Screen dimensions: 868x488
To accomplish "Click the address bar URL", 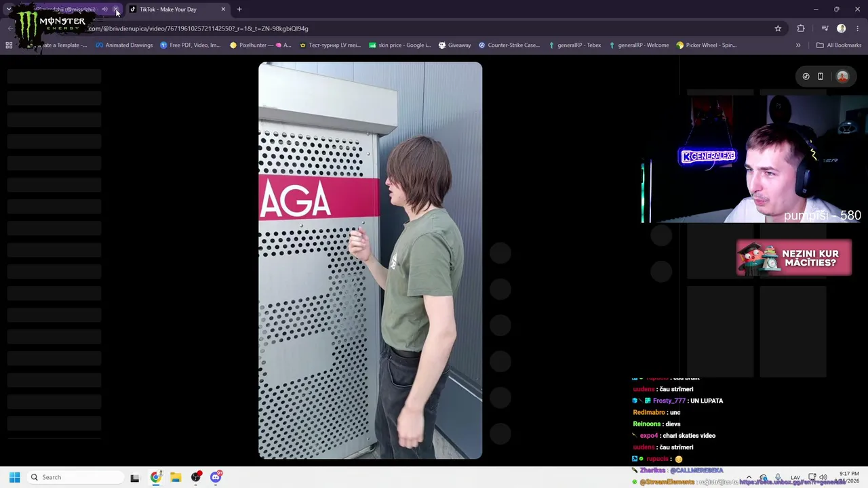I will 198,28.
